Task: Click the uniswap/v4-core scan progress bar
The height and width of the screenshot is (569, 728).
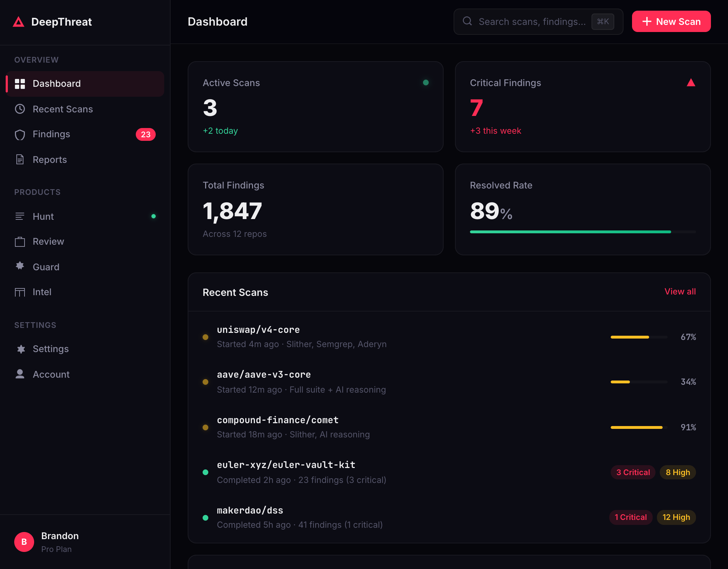Action: tap(638, 337)
